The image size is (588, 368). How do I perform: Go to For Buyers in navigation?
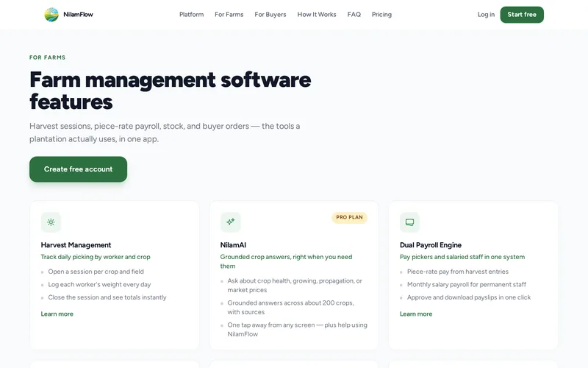tap(270, 15)
